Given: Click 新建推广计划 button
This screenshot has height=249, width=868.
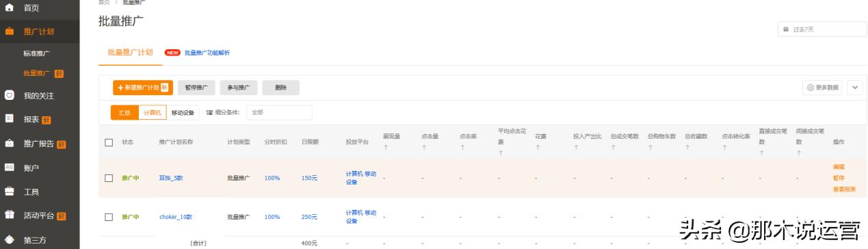Looking at the screenshot, I should (x=143, y=88).
